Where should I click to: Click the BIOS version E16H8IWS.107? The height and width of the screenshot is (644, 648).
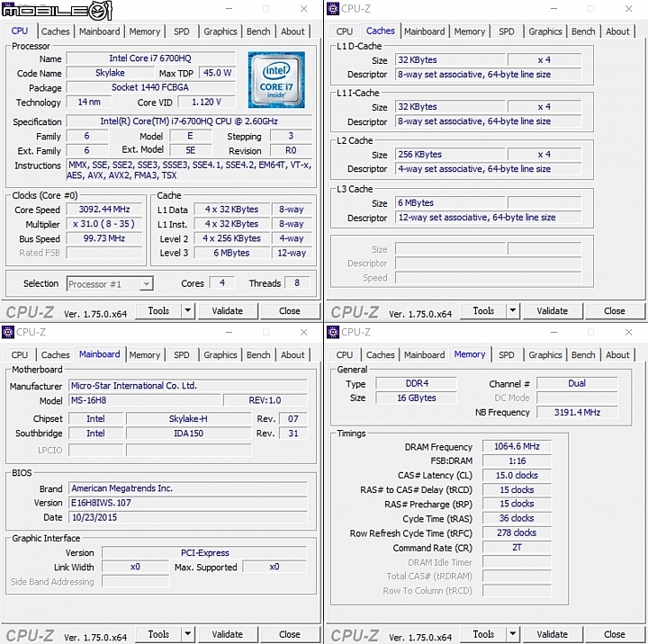[x=188, y=503]
